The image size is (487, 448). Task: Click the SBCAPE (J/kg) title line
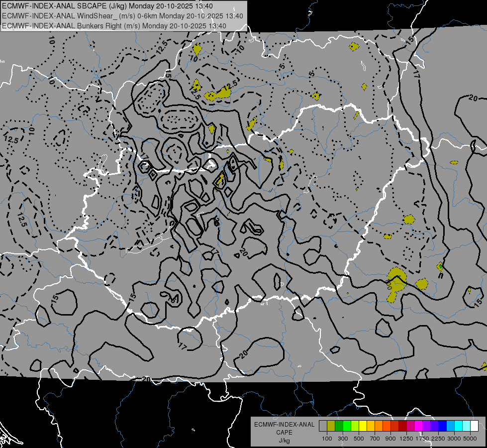pos(107,6)
